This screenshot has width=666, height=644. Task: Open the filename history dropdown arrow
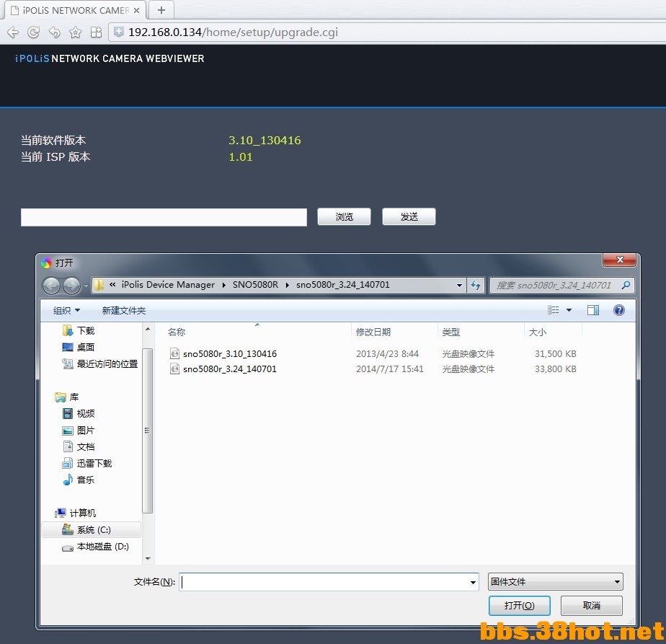[473, 583]
